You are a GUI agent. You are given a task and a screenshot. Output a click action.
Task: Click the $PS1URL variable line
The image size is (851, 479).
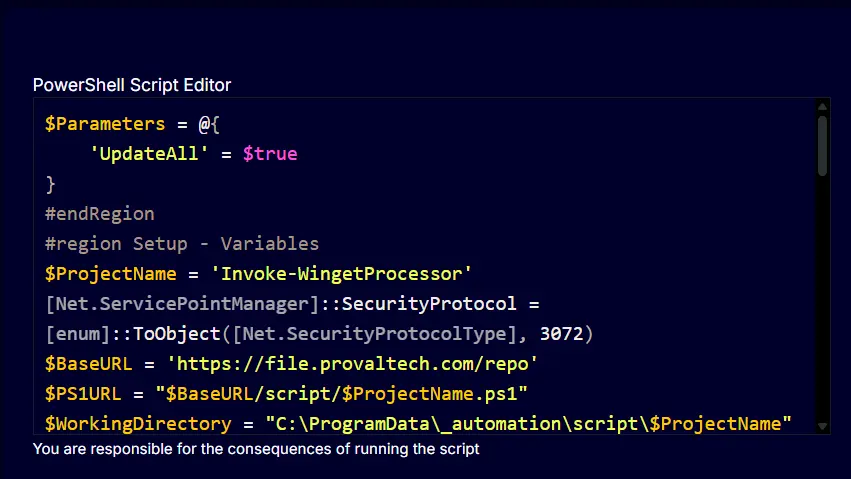286,394
